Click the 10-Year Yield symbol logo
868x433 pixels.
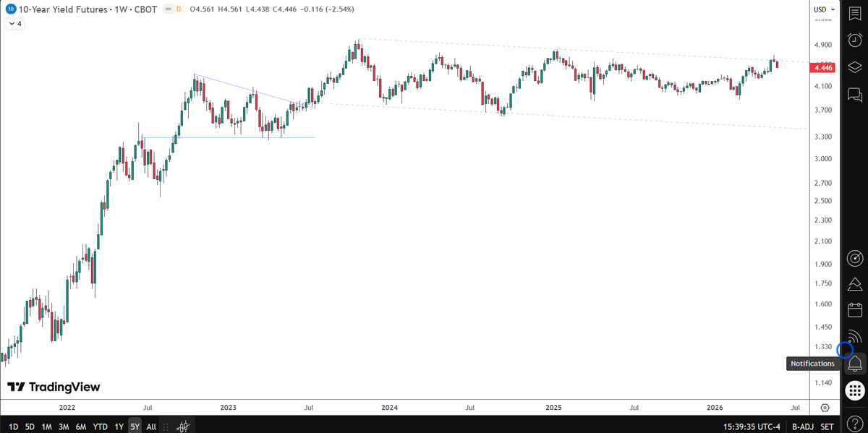click(11, 9)
